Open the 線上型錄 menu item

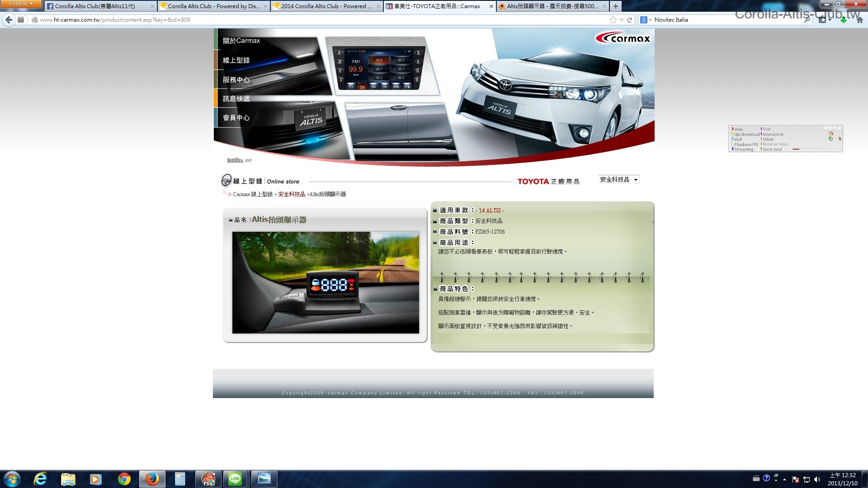pos(236,60)
